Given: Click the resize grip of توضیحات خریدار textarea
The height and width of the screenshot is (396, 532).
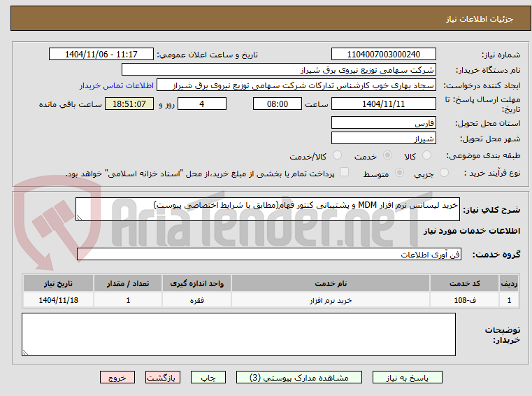Looking at the screenshot, I should point(25,353).
